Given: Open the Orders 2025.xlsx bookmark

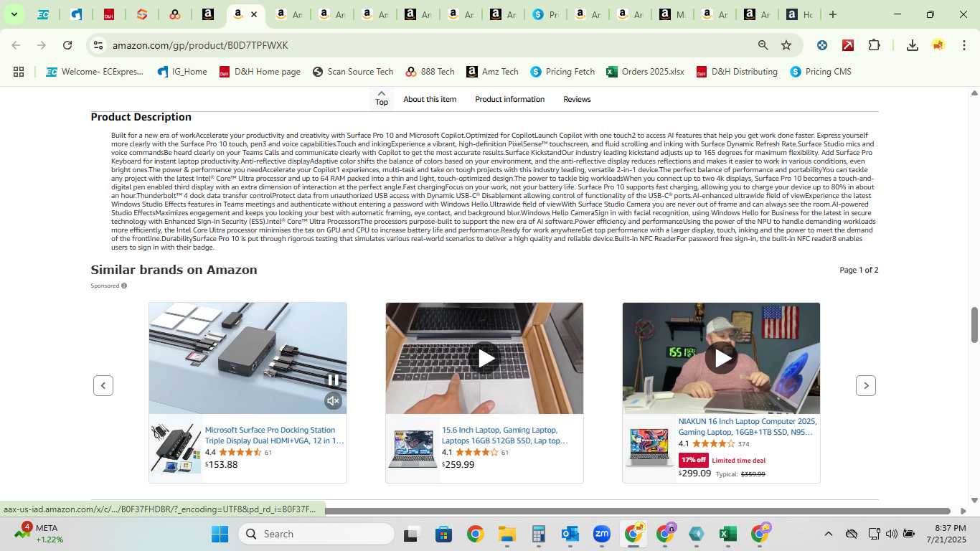Looking at the screenshot, I should click(x=645, y=72).
